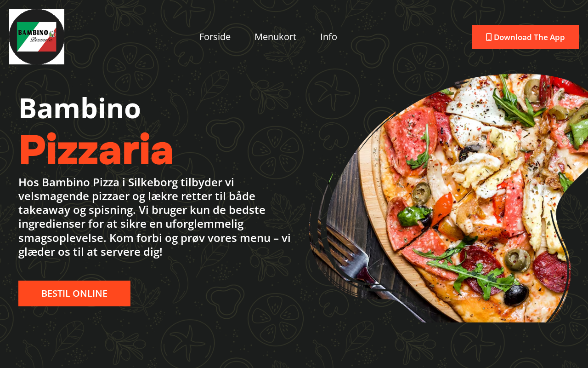Click the Italian flag in the logo
Image resolution: width=588 pixels, height=368 pixels.
(x=37, y=37)
